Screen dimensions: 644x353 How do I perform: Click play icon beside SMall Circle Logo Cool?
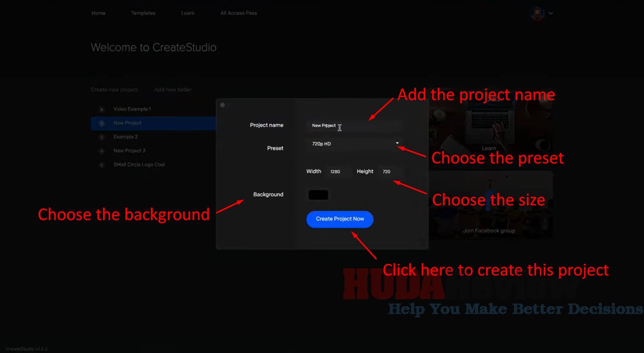coord(101,165)
